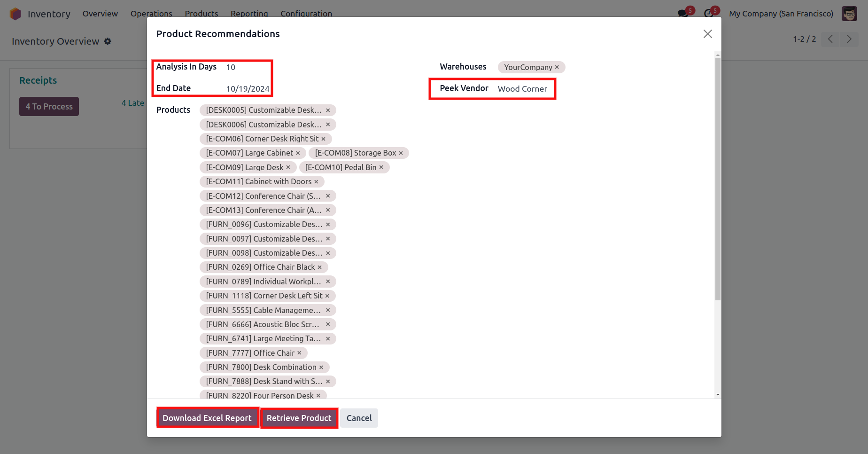Image resolution: width=868 pixels, height=454 pixels.
Task: Remove FURN_0098 Customizable Desk tag
Action: pos(328,253)
